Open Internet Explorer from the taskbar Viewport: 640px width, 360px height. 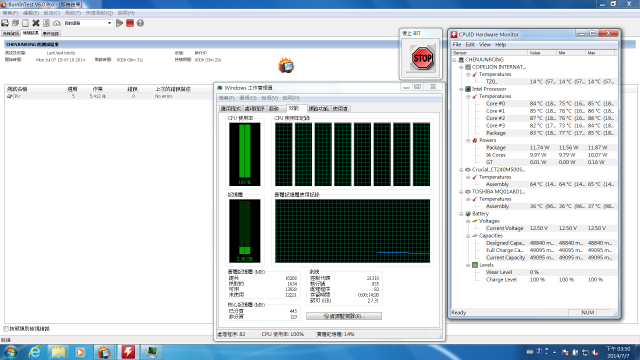pos(35,352)
